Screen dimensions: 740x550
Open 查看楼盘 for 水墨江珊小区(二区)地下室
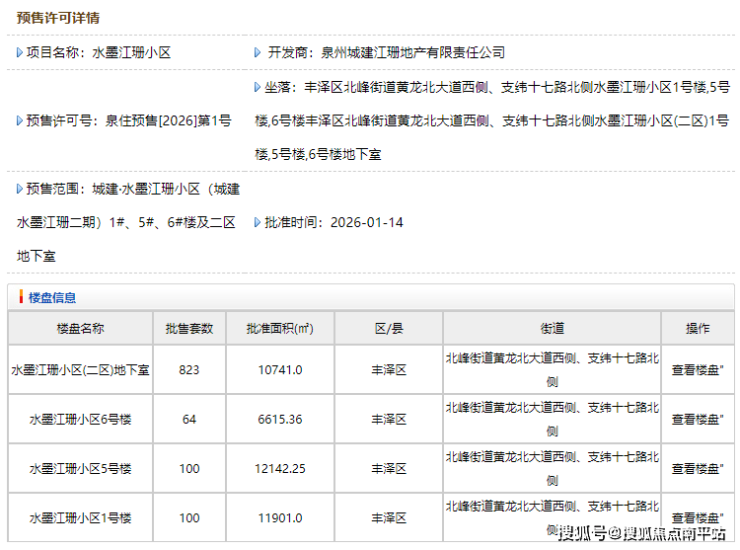tap(697, 369)
